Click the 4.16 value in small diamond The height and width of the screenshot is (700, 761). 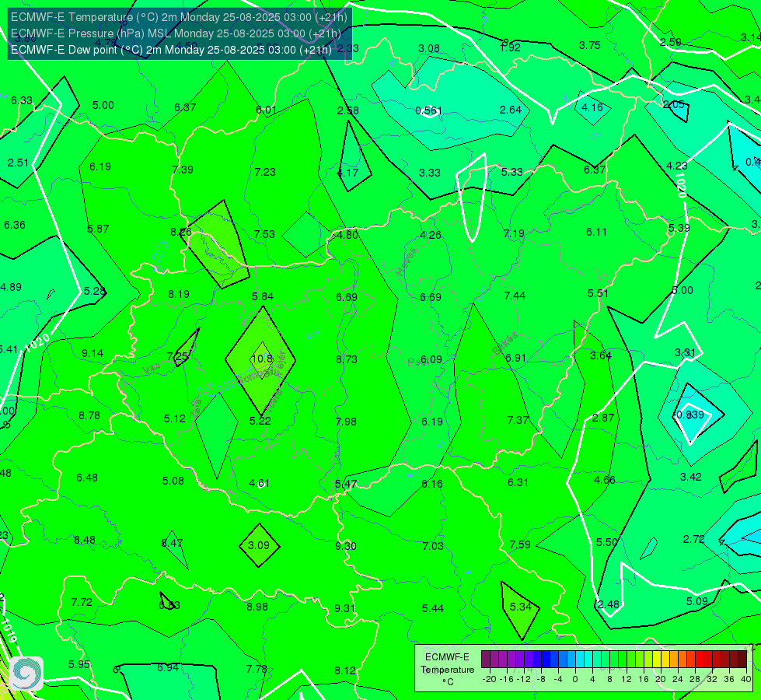tap(592, 107)
